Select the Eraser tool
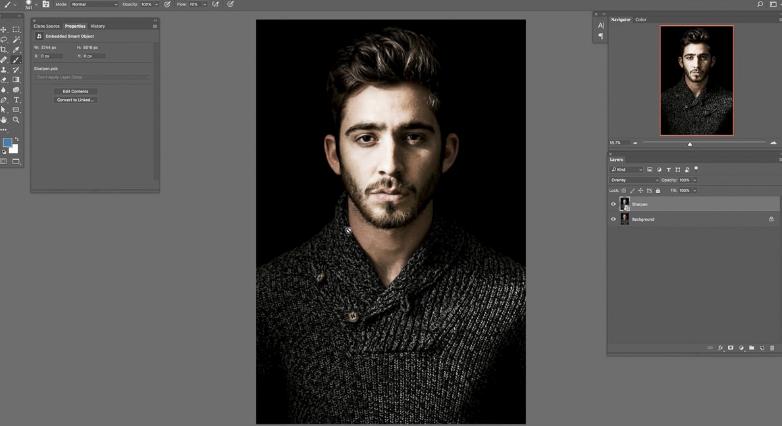Screen dimensions: 782x426 click(x=4, y=80)
